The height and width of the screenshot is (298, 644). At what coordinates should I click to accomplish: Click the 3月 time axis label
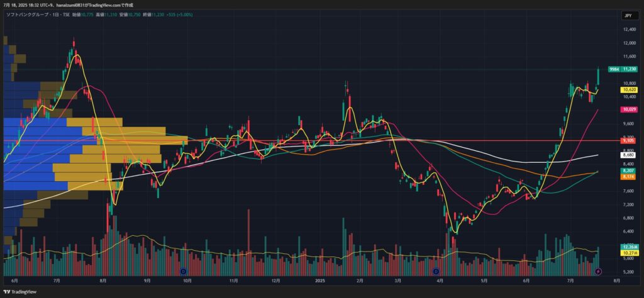point(398,281)
